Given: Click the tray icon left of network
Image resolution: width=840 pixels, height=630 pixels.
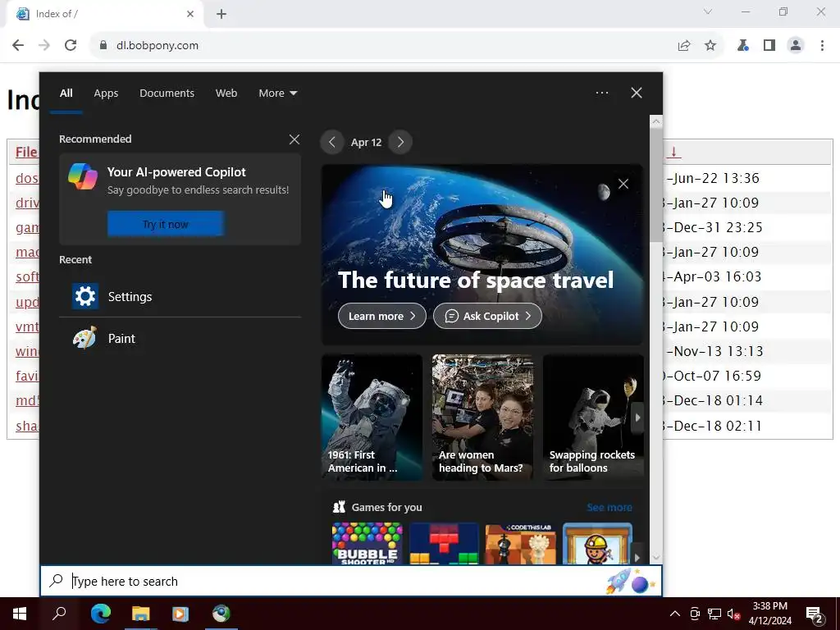Looking at the screenshot, I should click(x=695, y=614).
